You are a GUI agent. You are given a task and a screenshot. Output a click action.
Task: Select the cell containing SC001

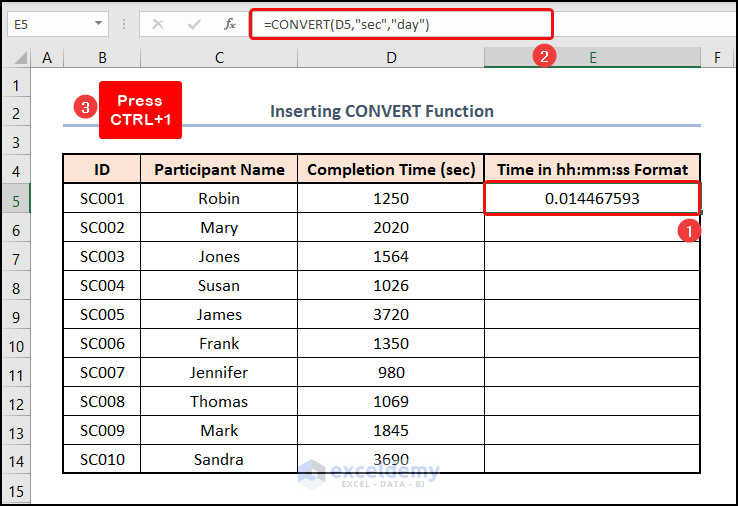102,198
